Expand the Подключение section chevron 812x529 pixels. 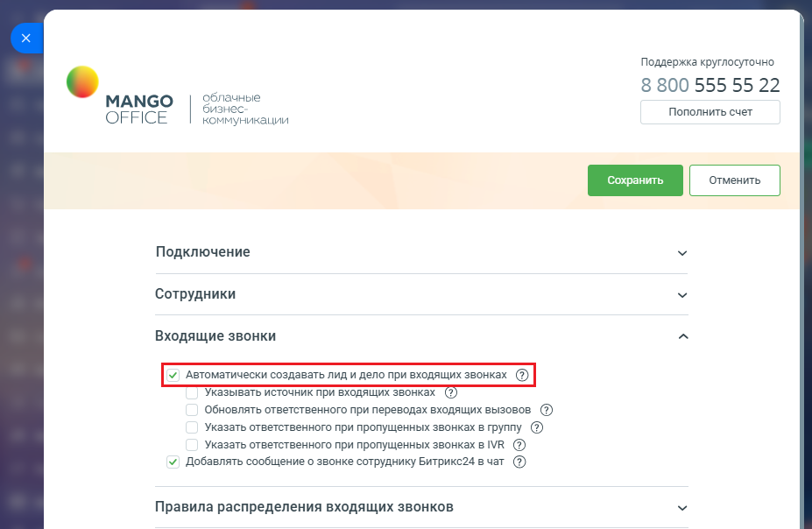(682, 253)
